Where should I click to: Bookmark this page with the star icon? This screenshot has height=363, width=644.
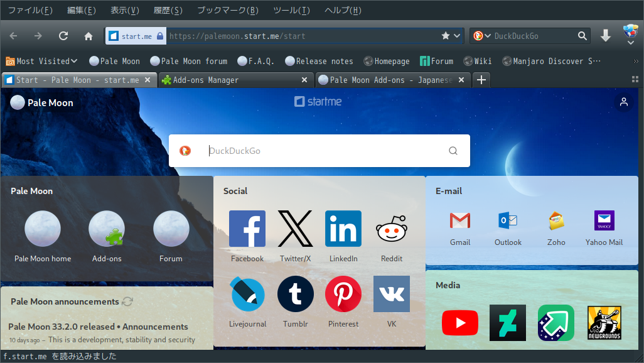tap(446, 36)
